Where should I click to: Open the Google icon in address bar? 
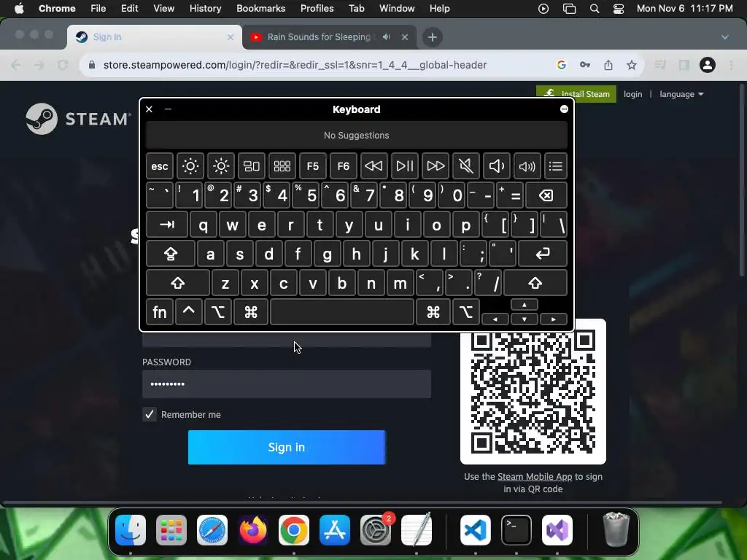tap(562, 65)
